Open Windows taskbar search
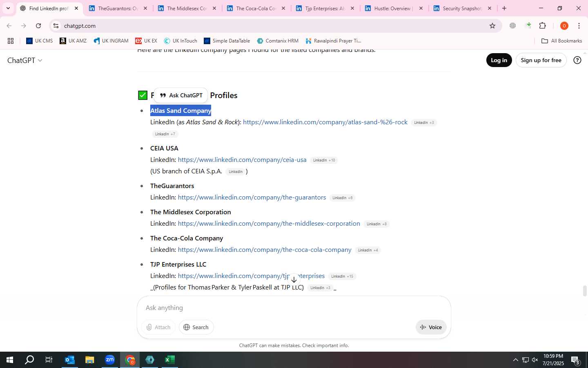The image size is (588, 368). click(x=29, y=360)
